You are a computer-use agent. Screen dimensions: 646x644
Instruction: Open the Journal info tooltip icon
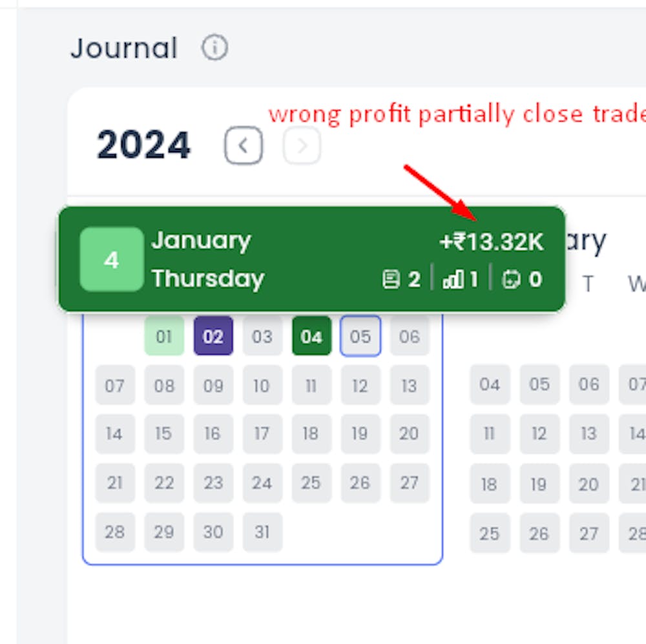point(215,47)
